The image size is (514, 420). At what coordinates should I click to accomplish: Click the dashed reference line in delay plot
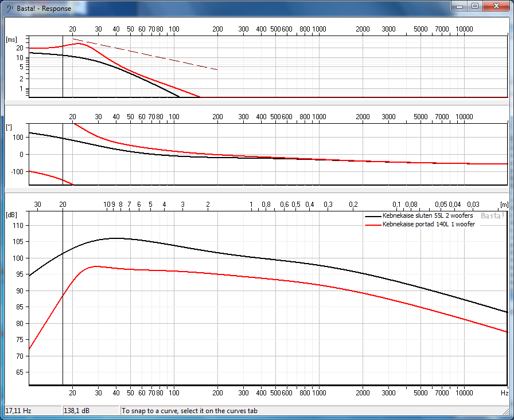(x=145, y=54)
